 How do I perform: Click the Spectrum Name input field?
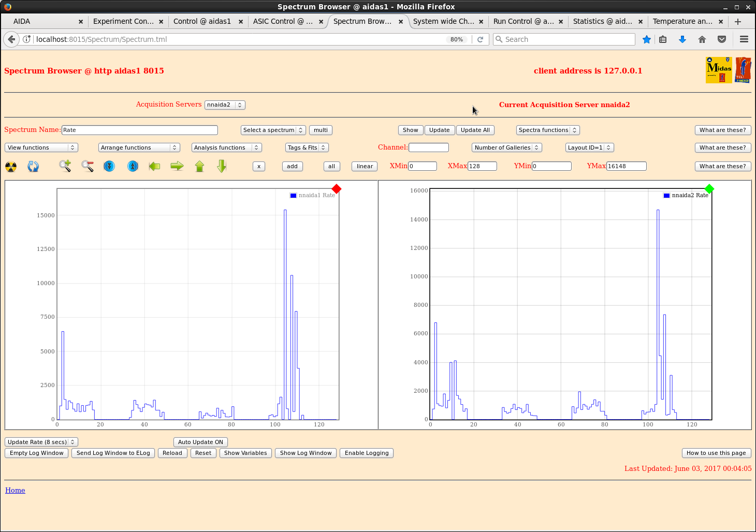pyautogui.click(x=140, y=130)
